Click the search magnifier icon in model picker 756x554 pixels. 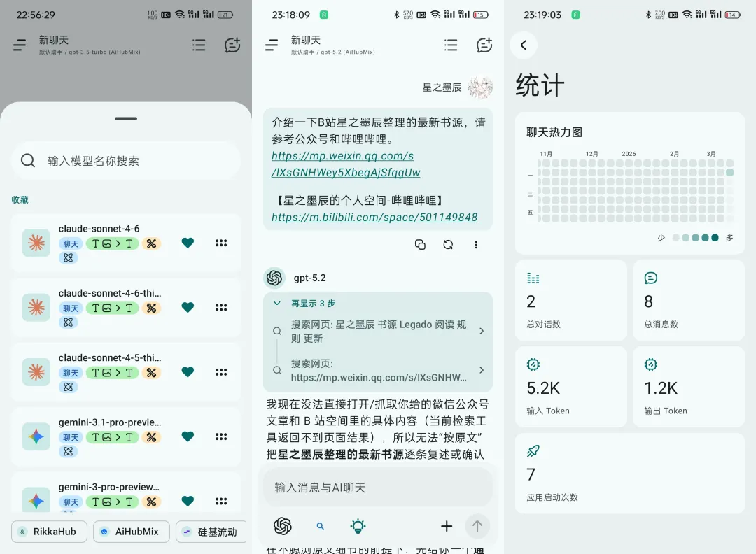pyautogui.click(x=28, y=160)
